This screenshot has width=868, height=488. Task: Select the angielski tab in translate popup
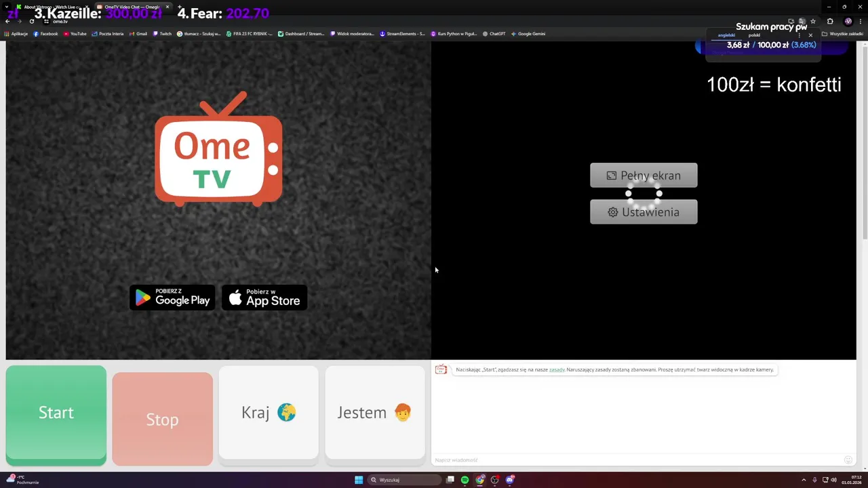click(726, 35)
